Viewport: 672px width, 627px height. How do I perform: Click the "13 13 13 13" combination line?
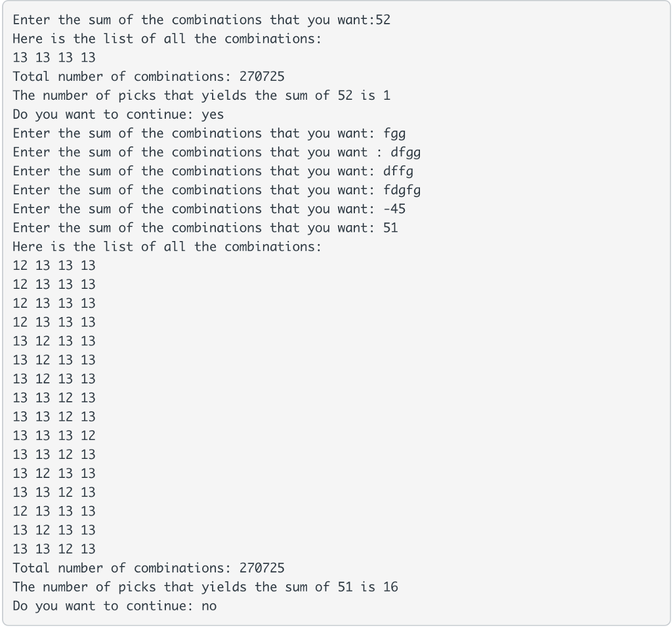click(x=54, y=58)
